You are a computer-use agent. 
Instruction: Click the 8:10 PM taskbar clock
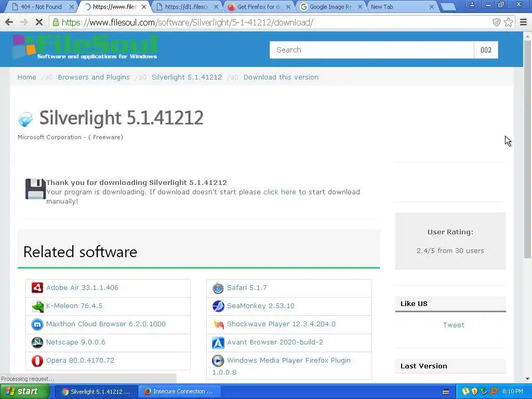tap(513, 392)
